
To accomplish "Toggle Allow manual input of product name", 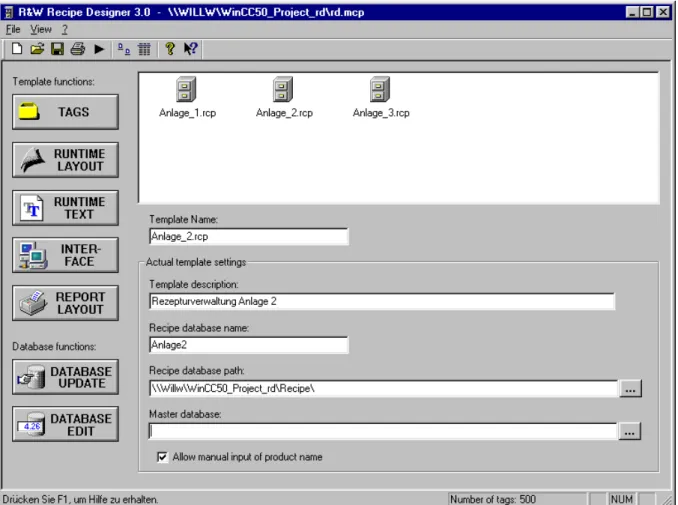I will (x=162, y=457).
